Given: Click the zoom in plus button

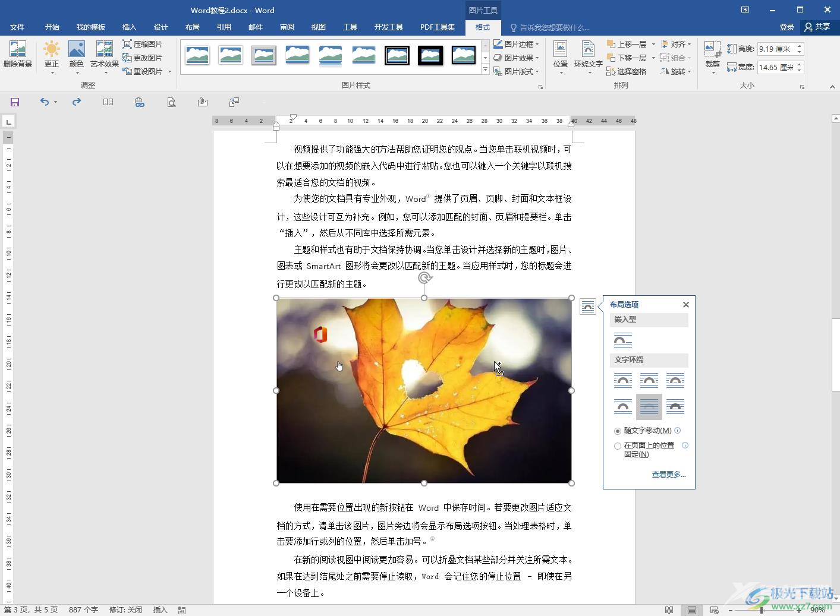Looking at the screenshot, I should (x=798, y=610).
